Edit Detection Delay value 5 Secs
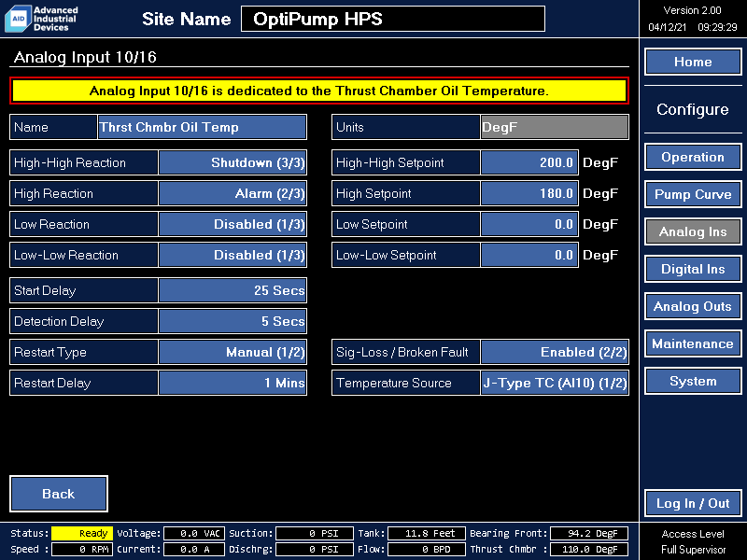This screenshot has width=747, height=560. 233,321
